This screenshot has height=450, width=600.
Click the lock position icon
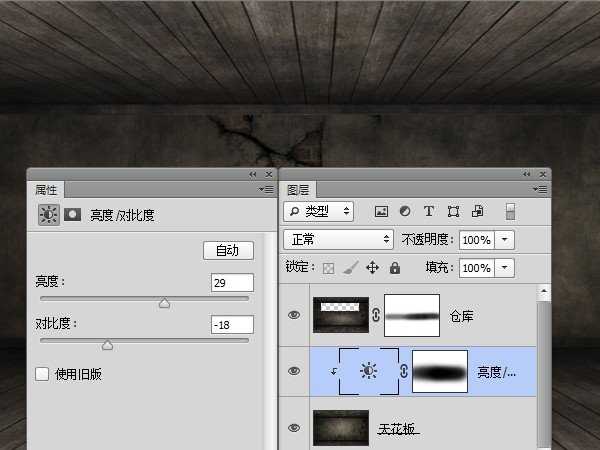(372, 268)
